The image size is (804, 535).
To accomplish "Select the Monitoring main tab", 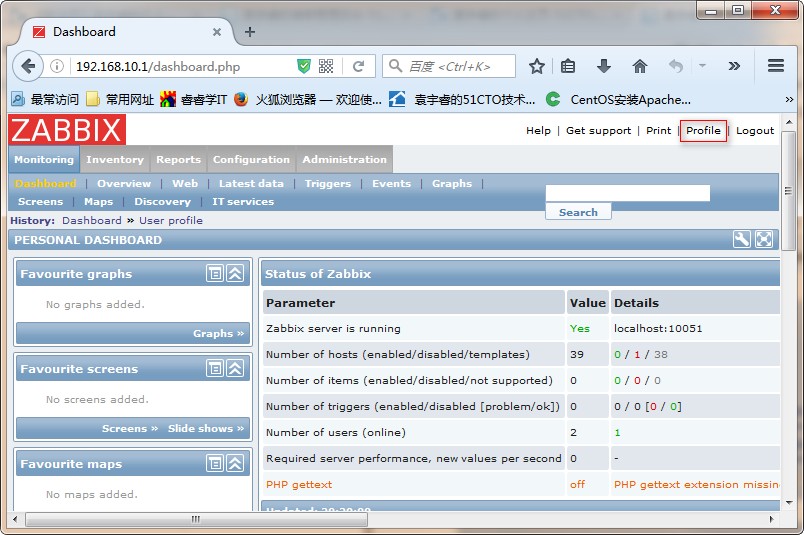I will click(44, 160).
